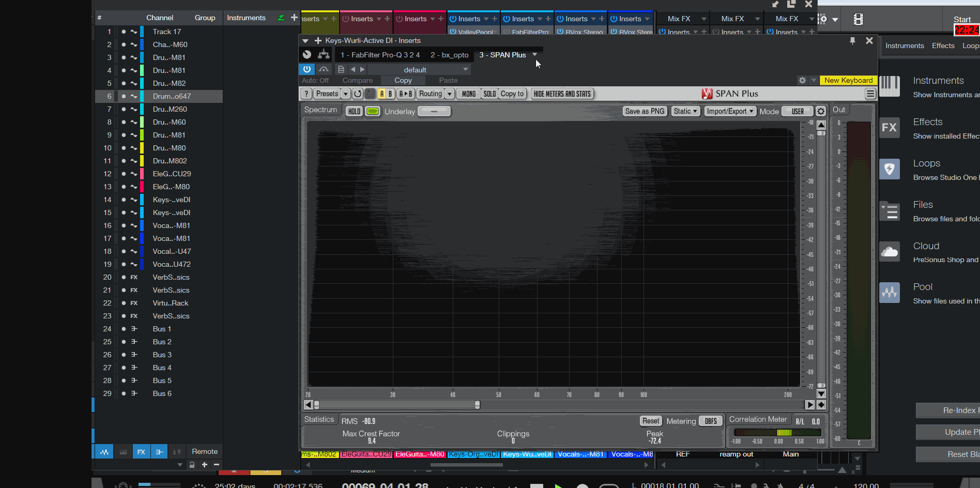Click the Copy button
This screenshot has width=980, height=488.
click(x=403, y=80)
